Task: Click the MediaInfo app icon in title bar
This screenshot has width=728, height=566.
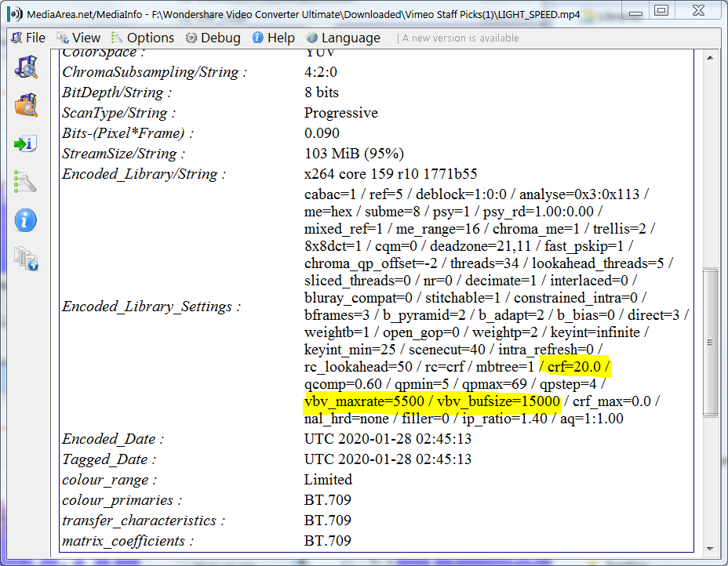Action: coord(16,14)
